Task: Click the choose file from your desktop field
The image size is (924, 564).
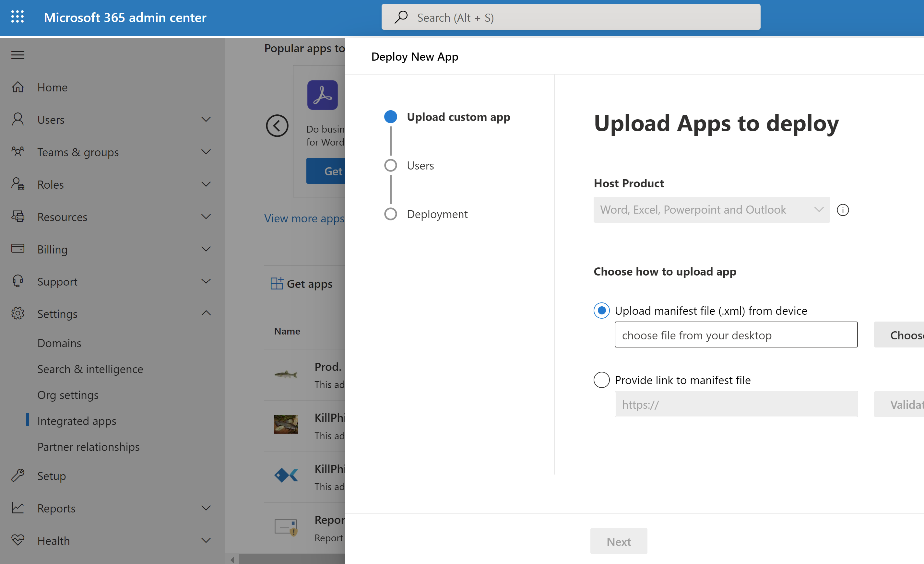Action: [735, 335]
